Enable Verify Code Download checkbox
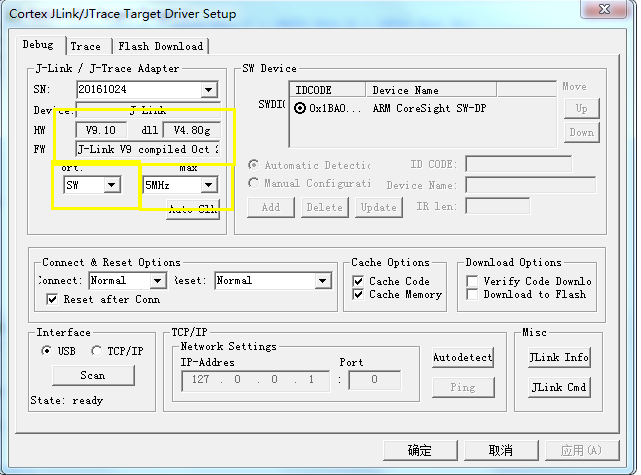 coord(472,281)
